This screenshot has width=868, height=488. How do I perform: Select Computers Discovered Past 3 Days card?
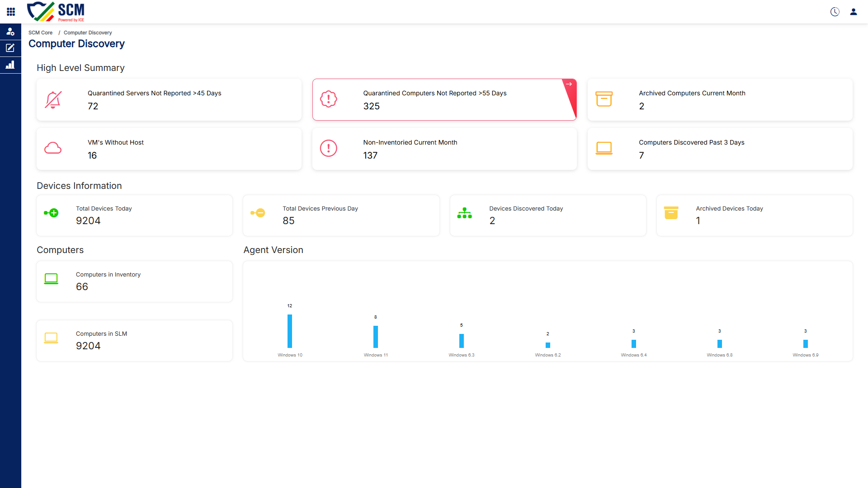tap(720, 149)
